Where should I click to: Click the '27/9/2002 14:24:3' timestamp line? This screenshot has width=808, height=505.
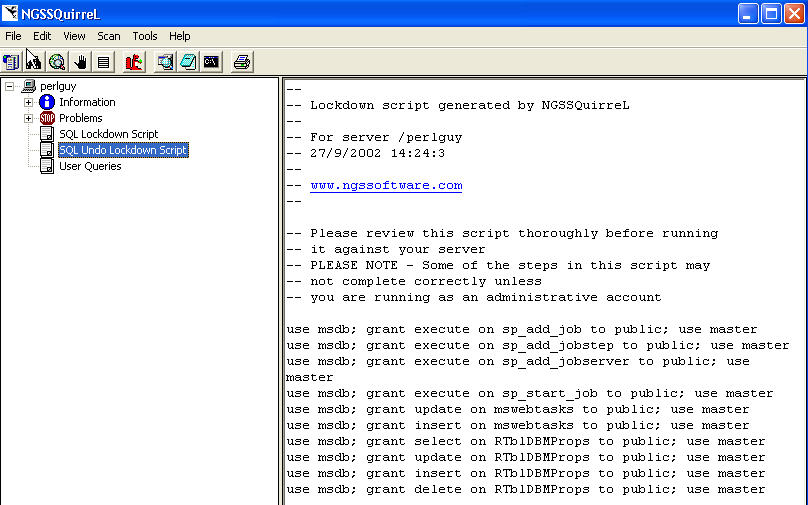click(365, 153)
